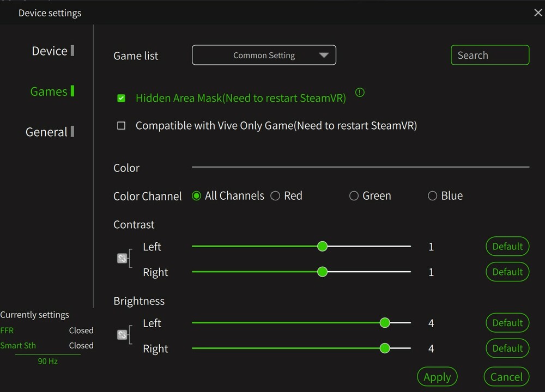
Task: Open the Common Setting game list dropdown
Action: (264, 55)
